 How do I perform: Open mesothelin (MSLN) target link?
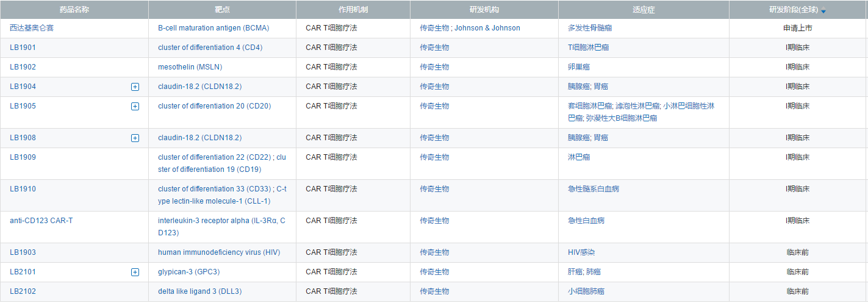[x=198, y=67]
